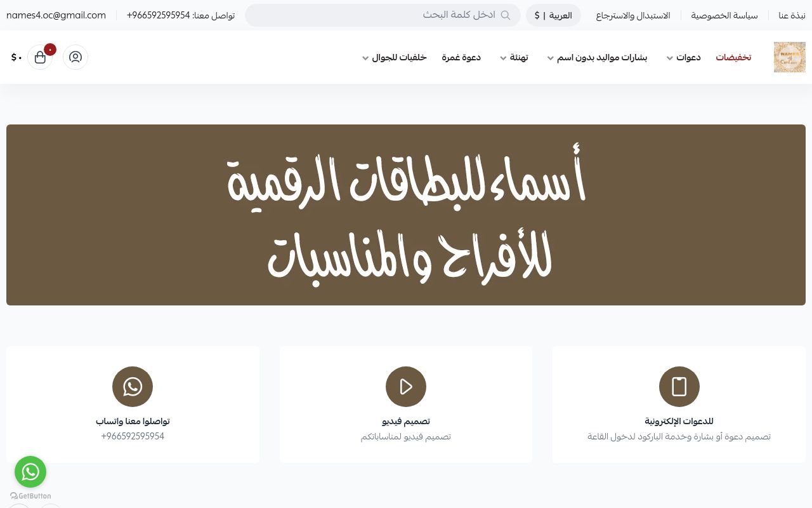Click the electronic invitations phone icon
The width and height of the screenshot is (812, 508).
[679, 387]
